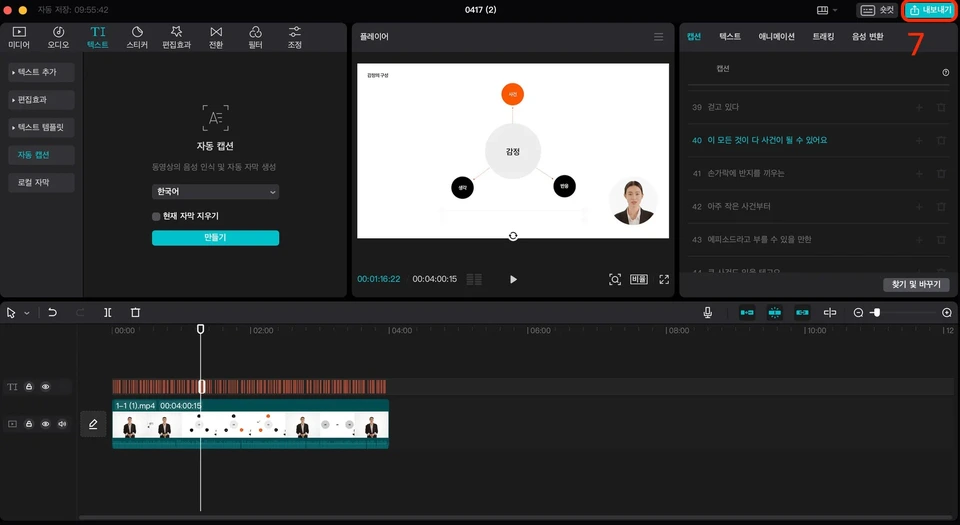Select the caption clips on text track

point(249,387)
